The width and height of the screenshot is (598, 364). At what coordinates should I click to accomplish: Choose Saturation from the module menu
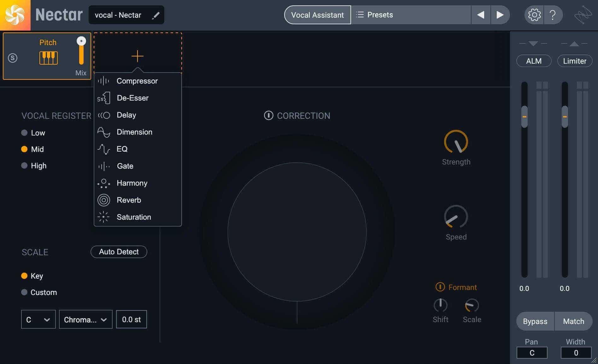(138, 217)
